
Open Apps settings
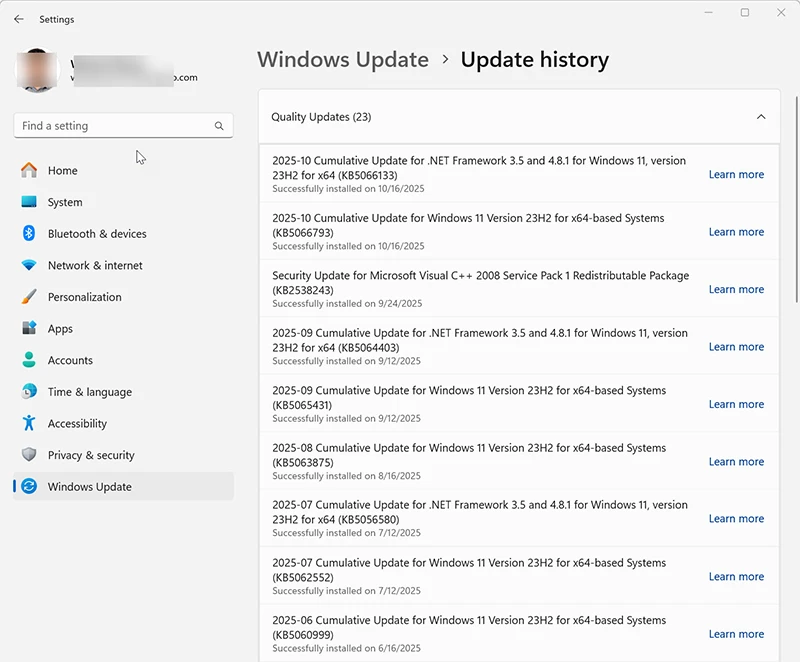coord(60,328)
